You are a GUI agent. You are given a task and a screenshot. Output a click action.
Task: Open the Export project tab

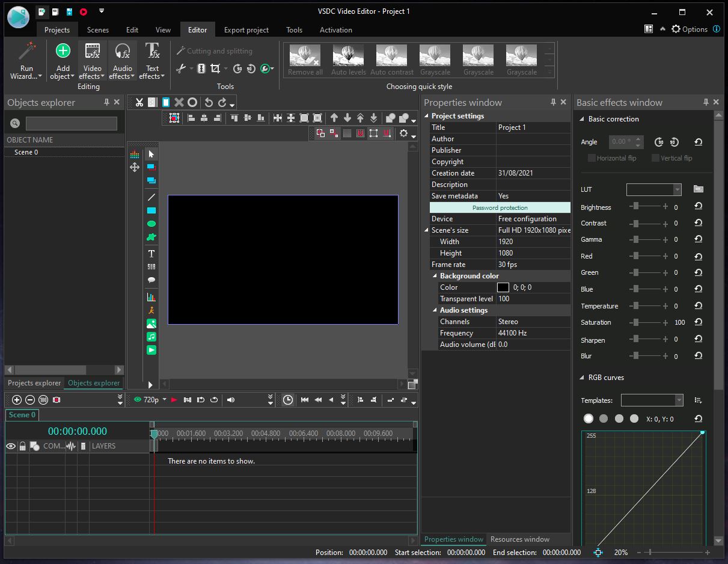coord(246,29)
